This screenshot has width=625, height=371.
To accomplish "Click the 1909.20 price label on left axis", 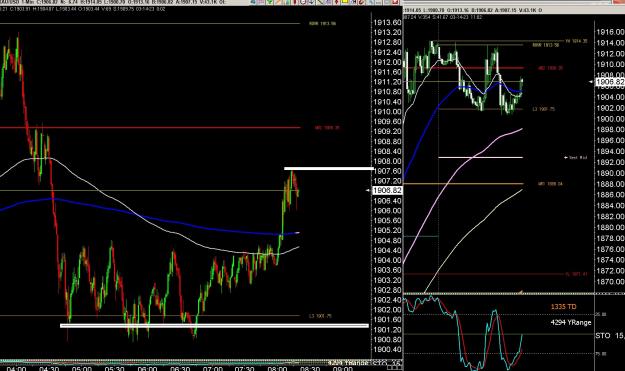I will (x=387, y=132).
